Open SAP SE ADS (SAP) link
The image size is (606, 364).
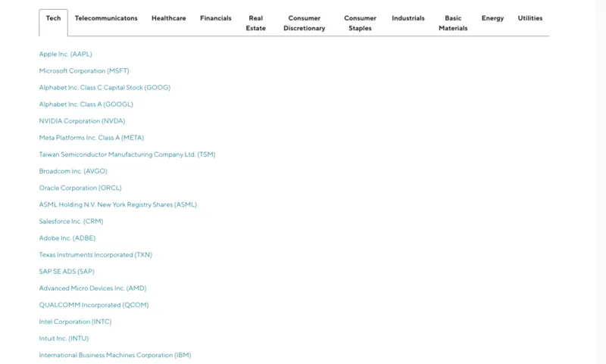(67, 272)
